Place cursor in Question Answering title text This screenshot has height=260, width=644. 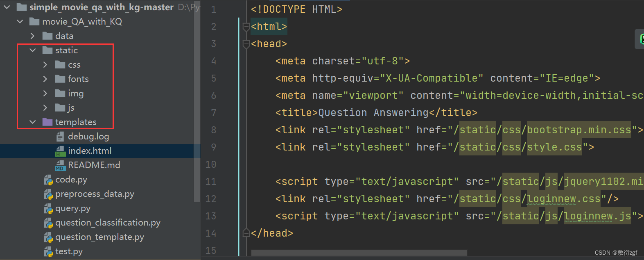pos(373,113)
